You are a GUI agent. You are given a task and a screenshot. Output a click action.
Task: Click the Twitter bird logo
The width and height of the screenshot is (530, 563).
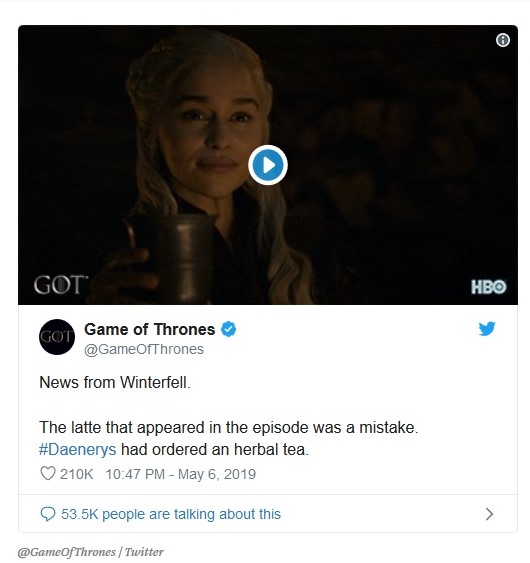tap(487, 329)
